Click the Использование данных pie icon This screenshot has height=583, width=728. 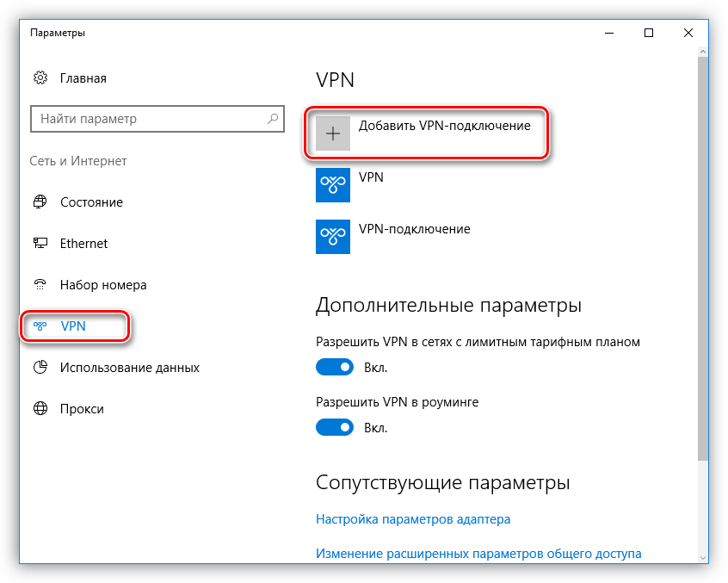[40, 367]
